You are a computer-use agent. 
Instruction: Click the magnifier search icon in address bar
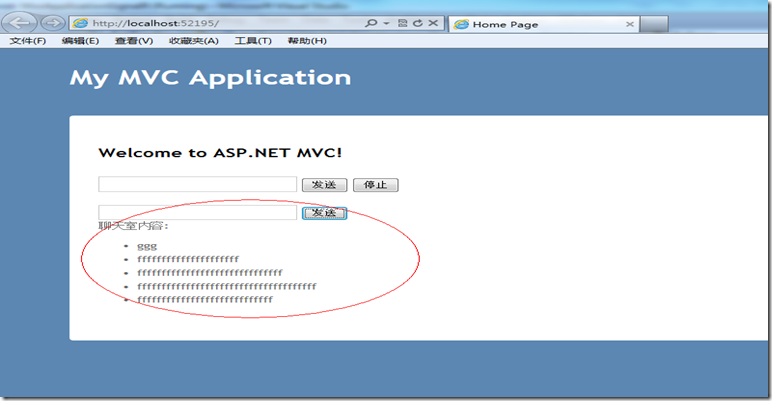pos(371,23)
